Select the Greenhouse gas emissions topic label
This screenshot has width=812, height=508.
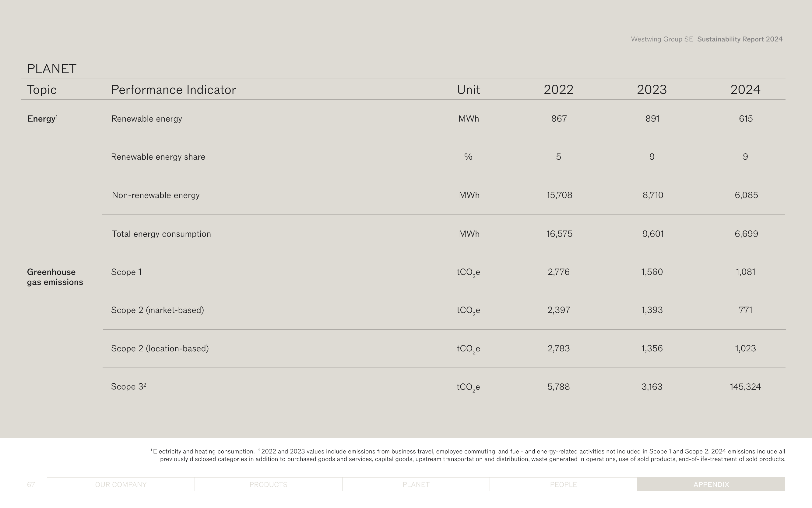pyautogui.click(x=55, y=277)
